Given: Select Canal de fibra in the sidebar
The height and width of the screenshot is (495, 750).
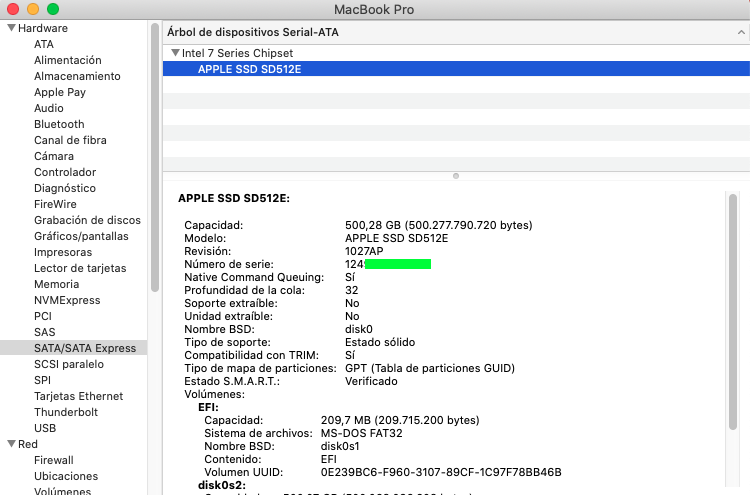Looking at the screenshot, I should [x=70, y=140].
